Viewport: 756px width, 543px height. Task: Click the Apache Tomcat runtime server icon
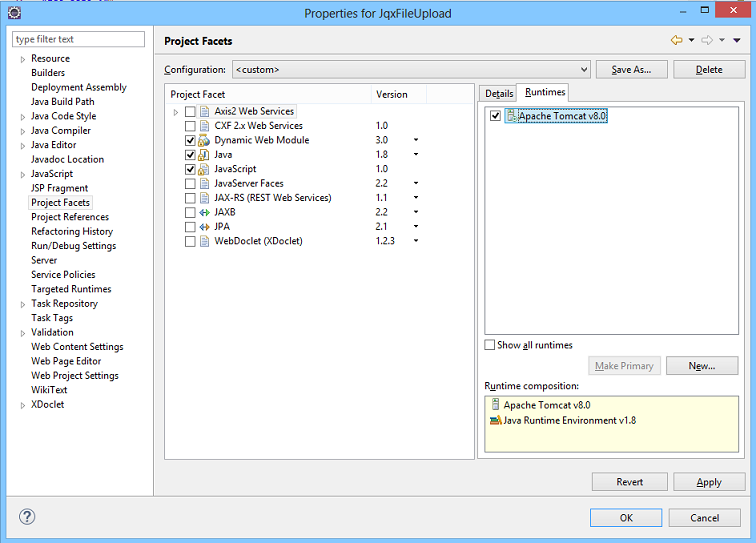(x=511, y=116)
